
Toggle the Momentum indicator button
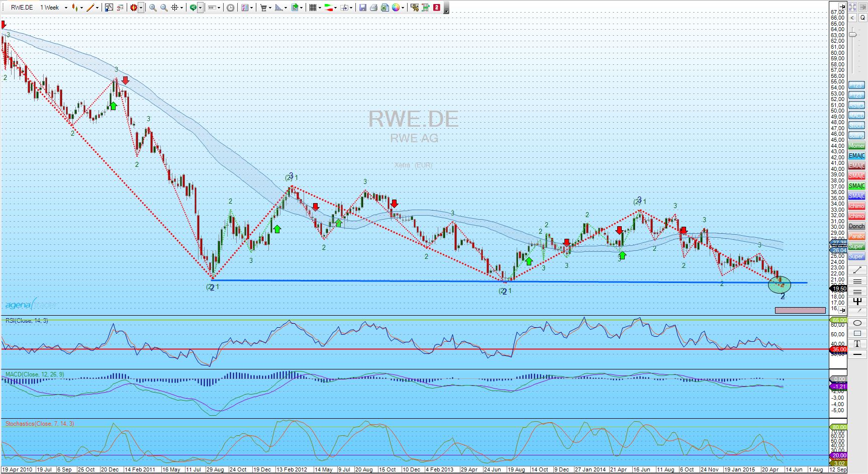pos(856,146)
